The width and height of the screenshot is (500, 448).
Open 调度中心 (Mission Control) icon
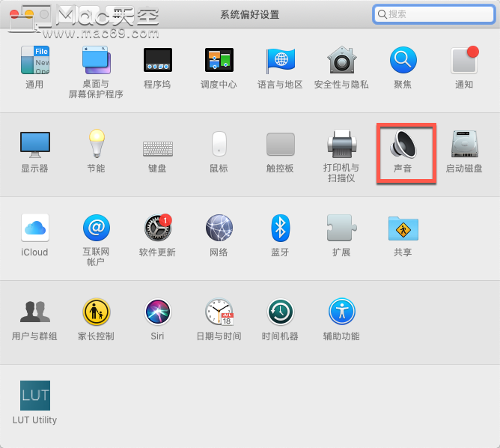(219, 60)
